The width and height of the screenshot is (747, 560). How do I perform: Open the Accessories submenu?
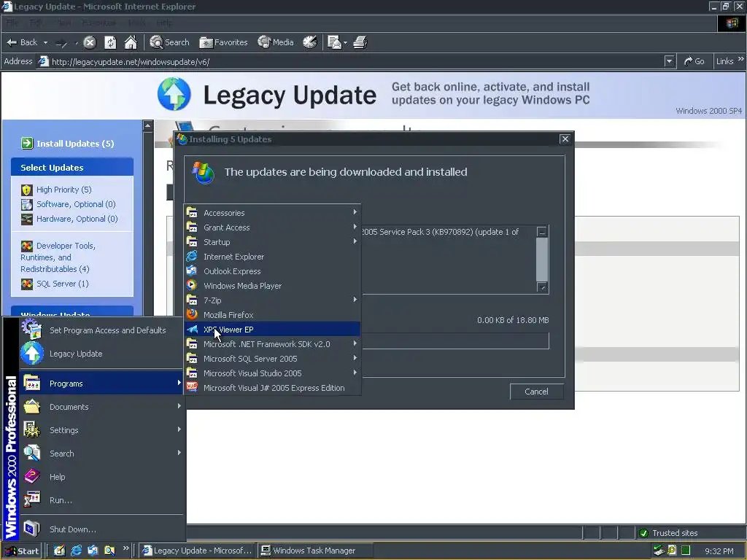[x=273, y=213]
